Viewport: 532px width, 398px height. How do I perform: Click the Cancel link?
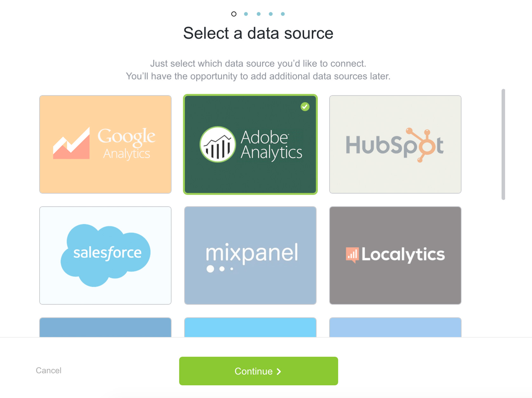49,370
